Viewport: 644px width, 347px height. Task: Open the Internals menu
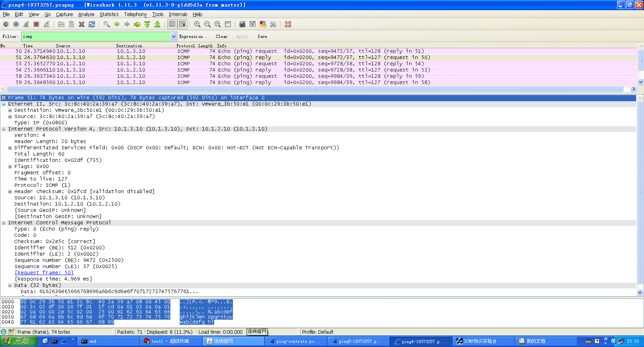[178, 14]
